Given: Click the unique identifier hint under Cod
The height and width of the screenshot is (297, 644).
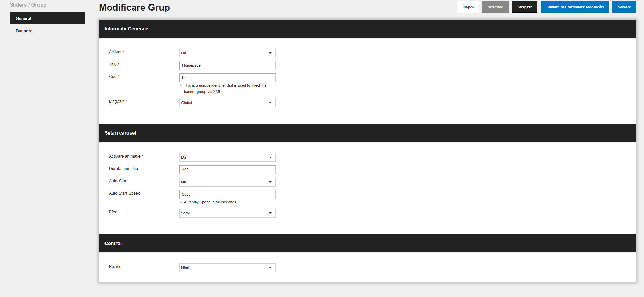Looking at the screenshot, I should (225, 88).
